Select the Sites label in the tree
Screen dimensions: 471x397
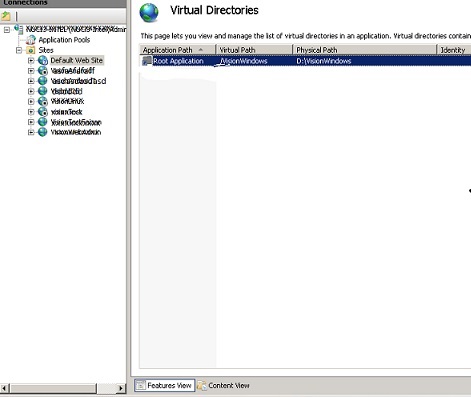(x=46, y=50)
